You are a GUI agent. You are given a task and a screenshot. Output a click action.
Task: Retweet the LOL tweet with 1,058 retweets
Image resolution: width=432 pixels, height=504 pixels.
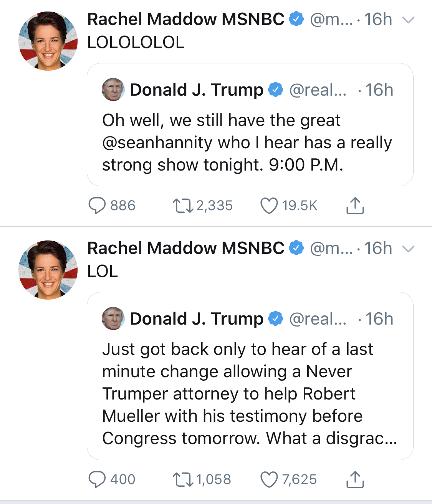183,479
